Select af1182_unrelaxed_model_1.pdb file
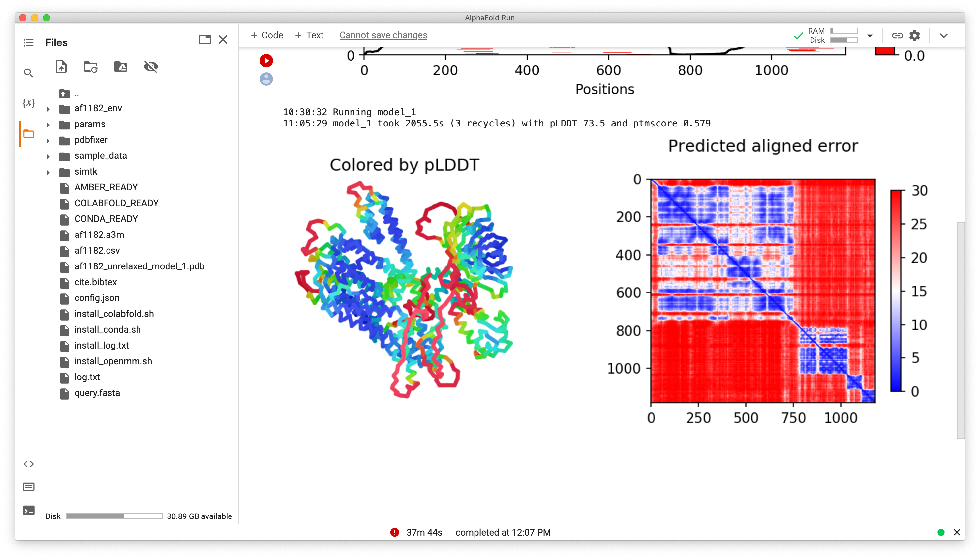Image resolution: width=980 pixels, height=558 pixels. [x=139, y=266]
